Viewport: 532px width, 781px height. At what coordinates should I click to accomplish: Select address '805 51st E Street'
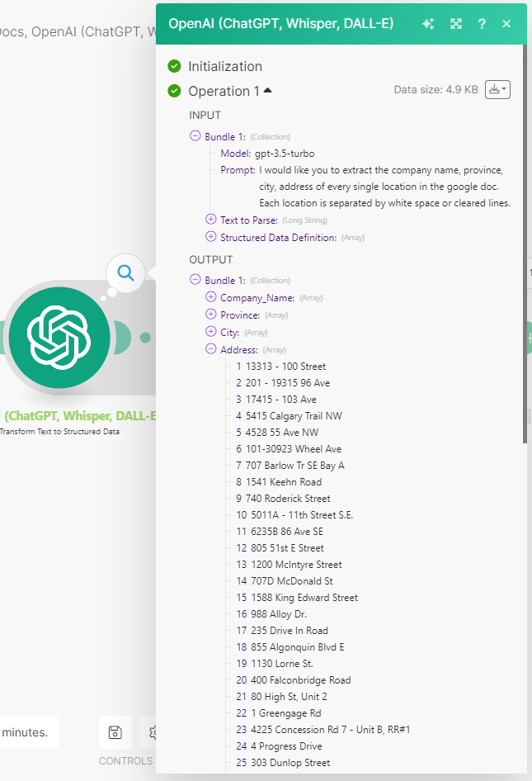pyautogui.click(x=288, y=548)
